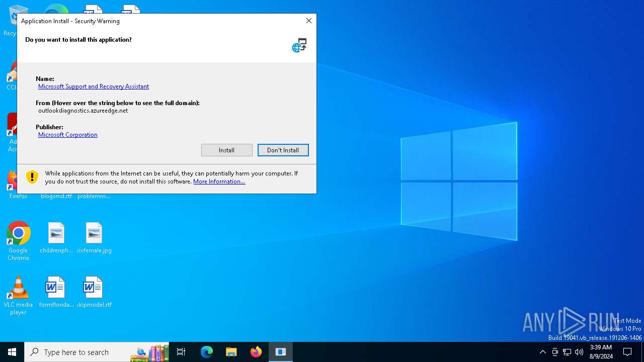Click the taskbar search box

[x=97, y=352]
